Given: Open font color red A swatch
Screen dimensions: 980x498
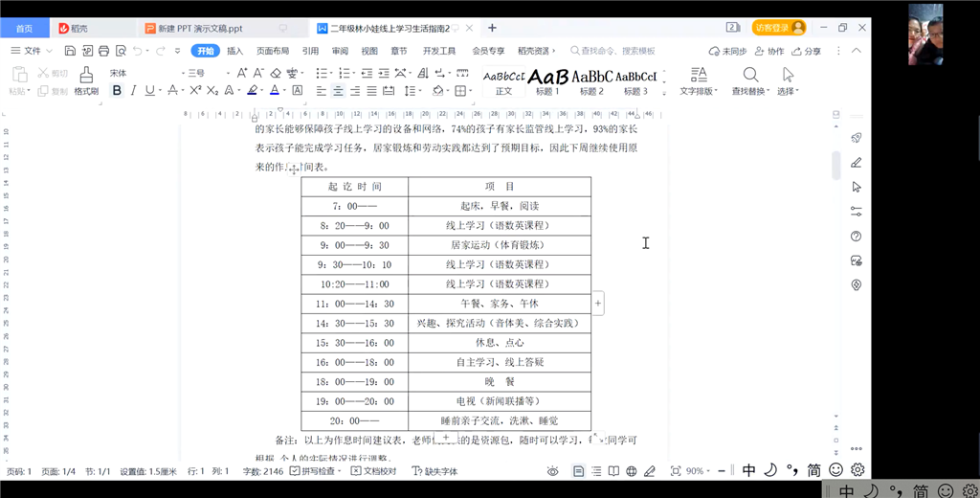Looking at the screenshot, I should click(x=275, y=91).
